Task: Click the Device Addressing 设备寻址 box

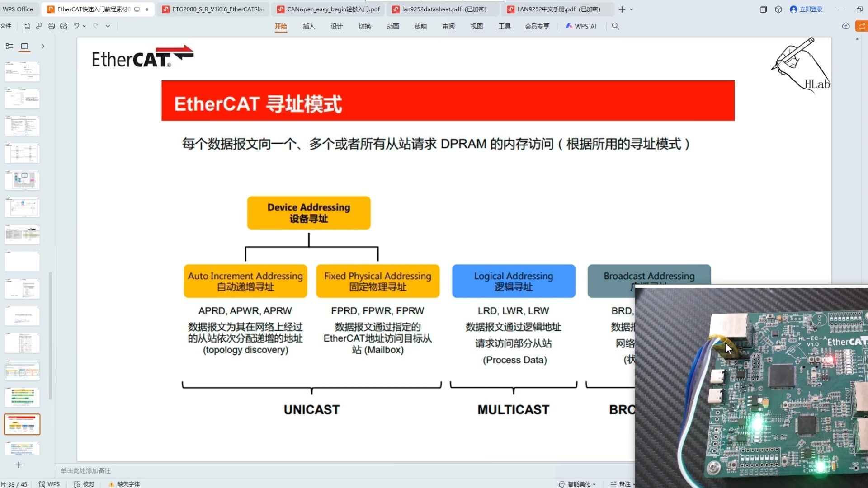Action: (x=309, y=213)
